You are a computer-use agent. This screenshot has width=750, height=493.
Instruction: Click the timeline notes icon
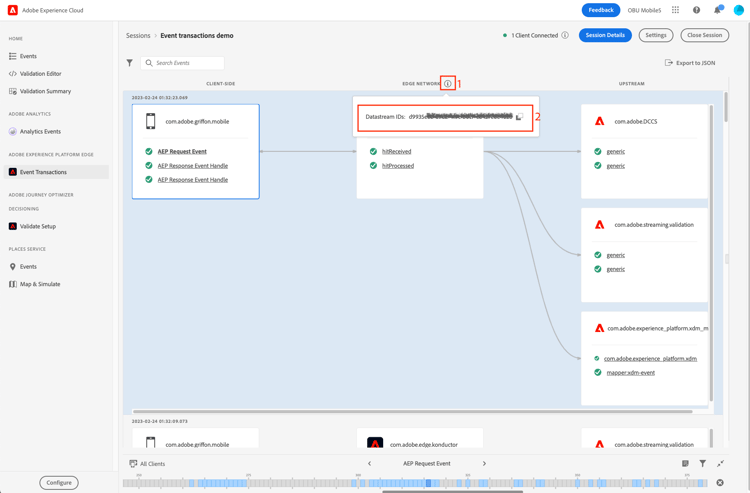pos(685,463)
